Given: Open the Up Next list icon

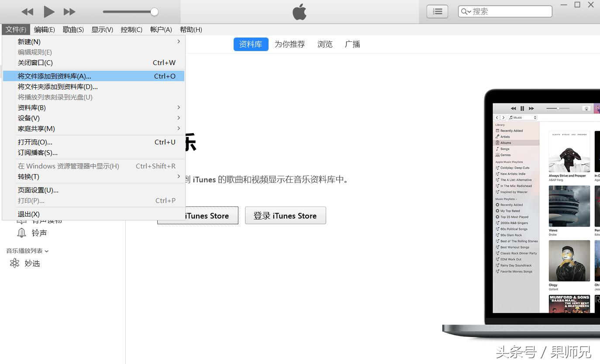Looking at the screenshot, I should 437,11.
